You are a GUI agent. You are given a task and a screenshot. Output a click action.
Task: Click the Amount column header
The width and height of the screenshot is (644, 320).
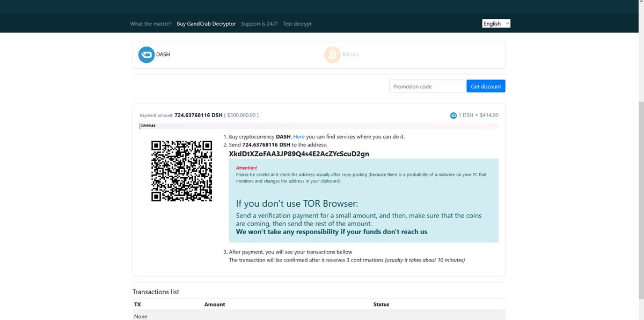point(215,304)
